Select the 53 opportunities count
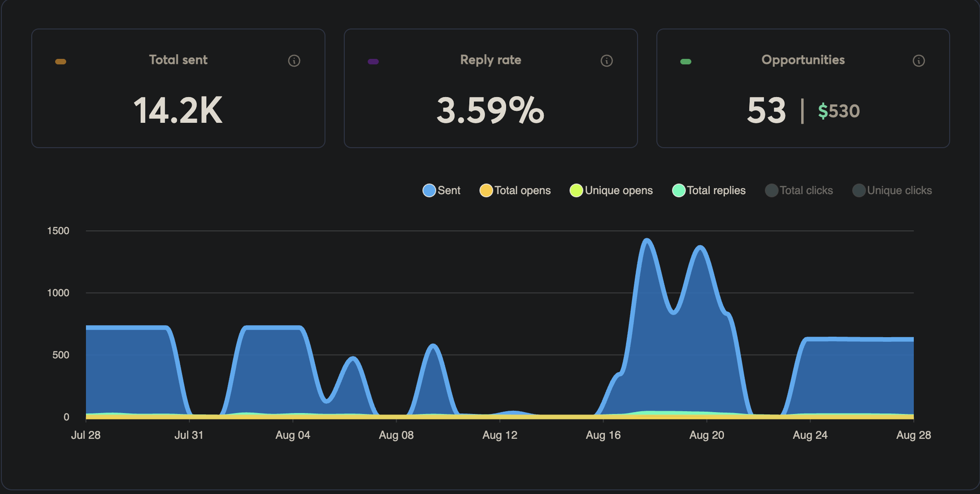Viewport: 980px width, 494px height. (766, 110)
